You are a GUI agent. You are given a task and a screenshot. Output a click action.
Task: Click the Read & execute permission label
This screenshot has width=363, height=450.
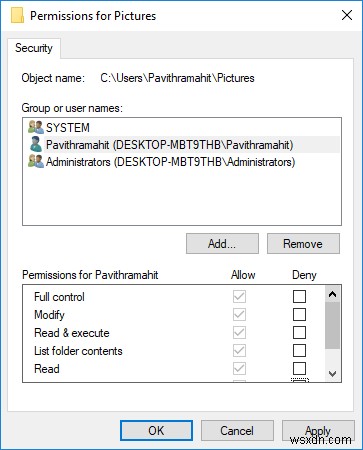point(72,333)
